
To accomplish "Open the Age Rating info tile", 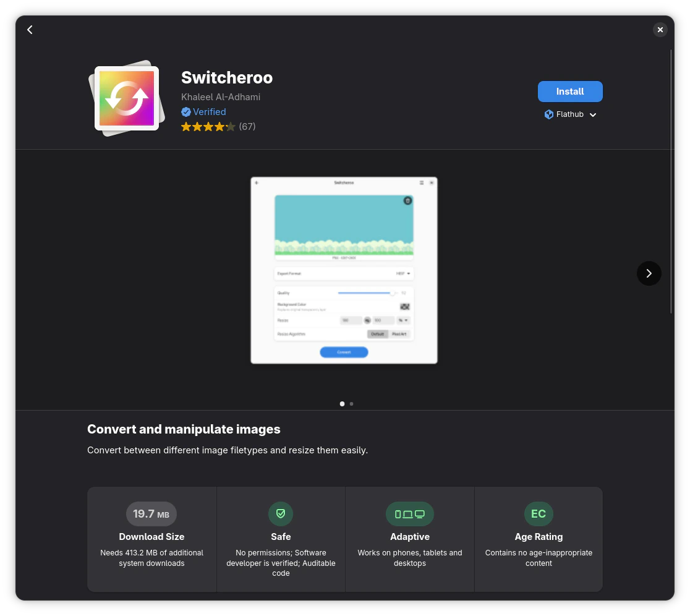I will [x=539, y=539].
